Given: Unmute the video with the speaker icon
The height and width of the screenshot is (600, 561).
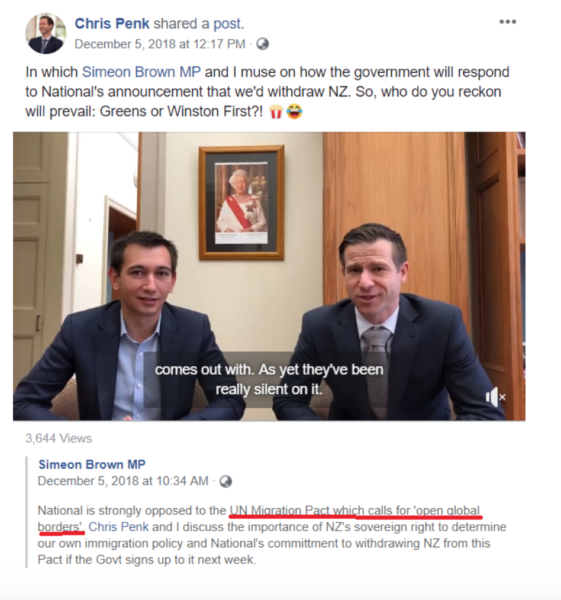Looking at the screenshot, I should (495, 397).
